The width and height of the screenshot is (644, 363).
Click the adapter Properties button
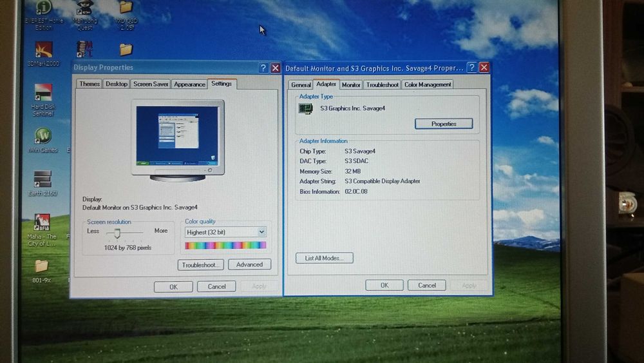444,124
